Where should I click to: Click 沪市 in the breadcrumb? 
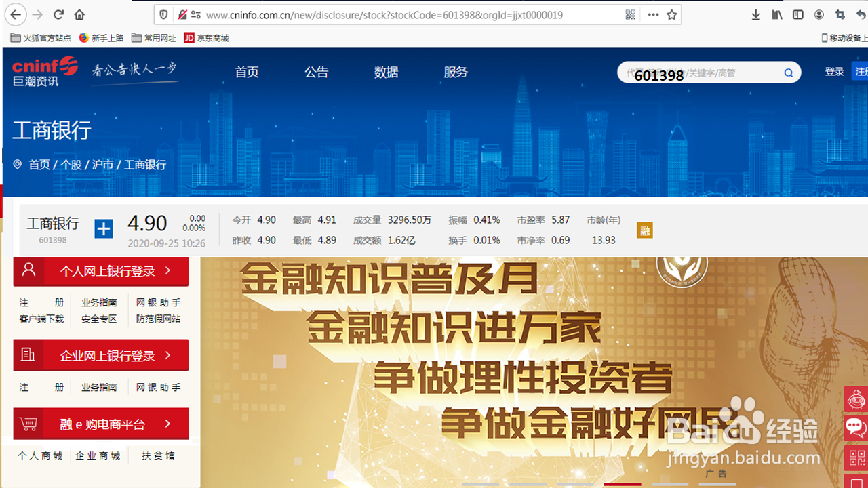(x=103, y=165)
